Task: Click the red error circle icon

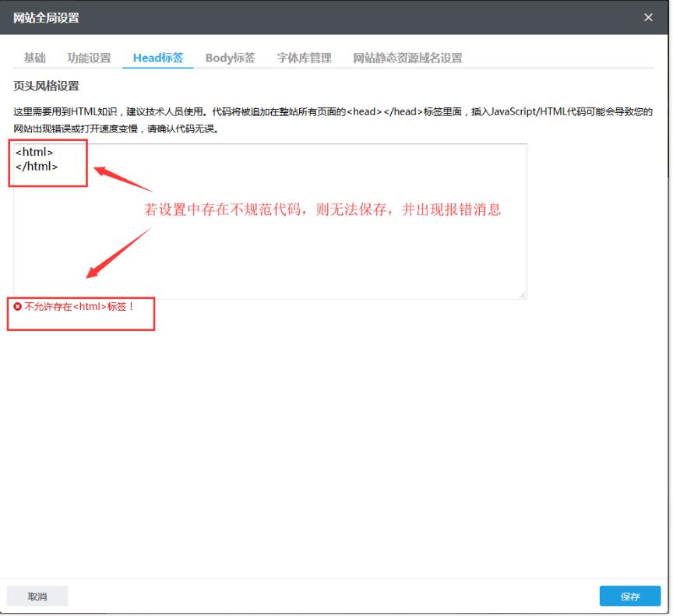Action: tap(18, 307)
